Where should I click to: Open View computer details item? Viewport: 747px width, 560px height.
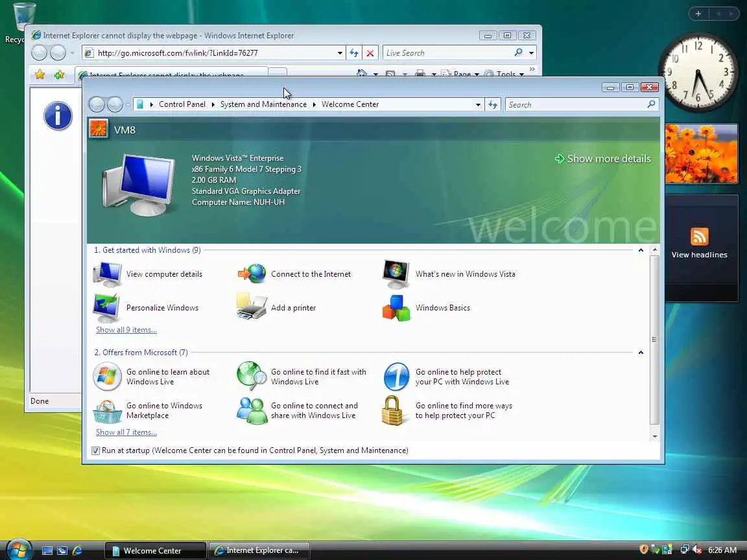pos(148,274)
